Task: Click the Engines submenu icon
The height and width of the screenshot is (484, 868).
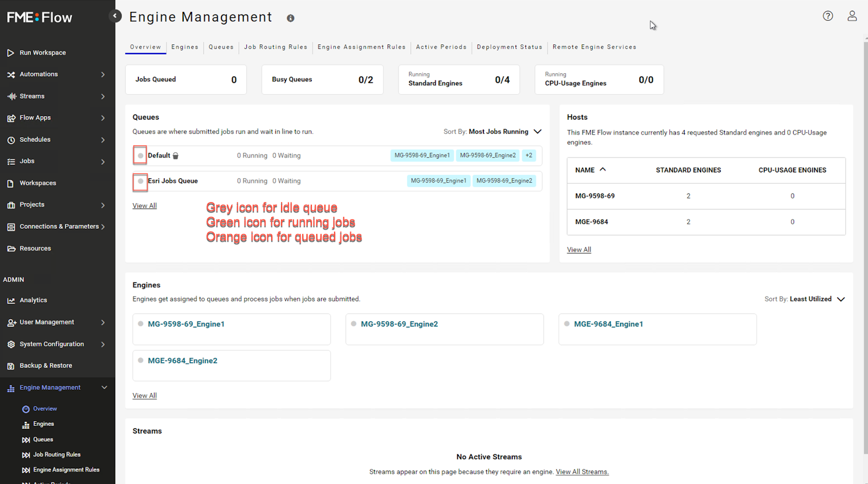Action: tap(25, 424)
